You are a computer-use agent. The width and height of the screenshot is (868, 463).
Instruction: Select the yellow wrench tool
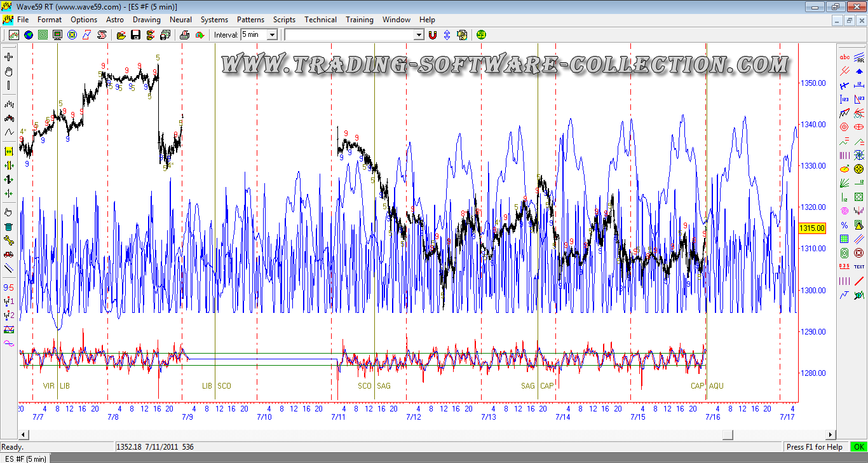(9, 240)
